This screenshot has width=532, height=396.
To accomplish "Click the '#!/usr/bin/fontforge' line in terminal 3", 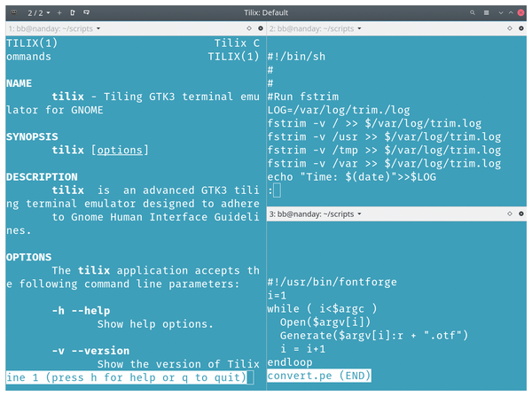I will coord(332,282).
